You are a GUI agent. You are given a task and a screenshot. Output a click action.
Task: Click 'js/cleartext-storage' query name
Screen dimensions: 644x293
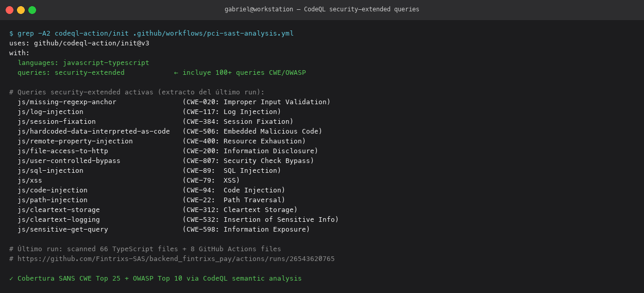[59, 210]
